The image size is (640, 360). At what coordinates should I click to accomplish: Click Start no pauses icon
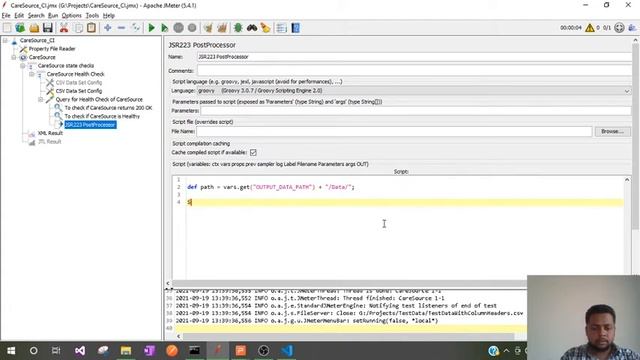point(164,28)
